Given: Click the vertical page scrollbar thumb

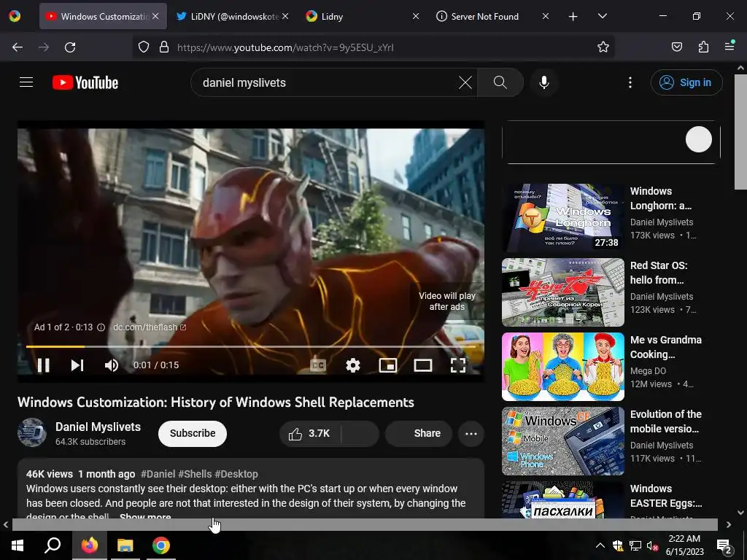Looking at the screenshot, I should tap(740, 133).
